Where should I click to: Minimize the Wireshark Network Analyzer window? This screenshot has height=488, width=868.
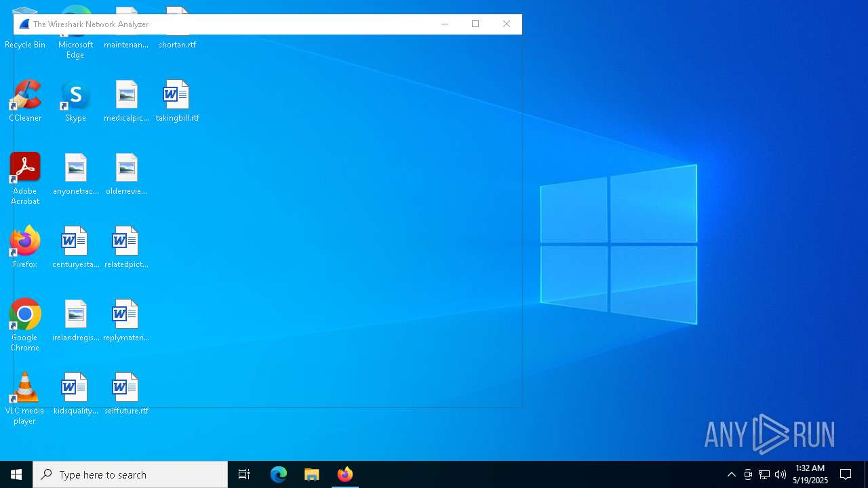[x=445, y=24]
